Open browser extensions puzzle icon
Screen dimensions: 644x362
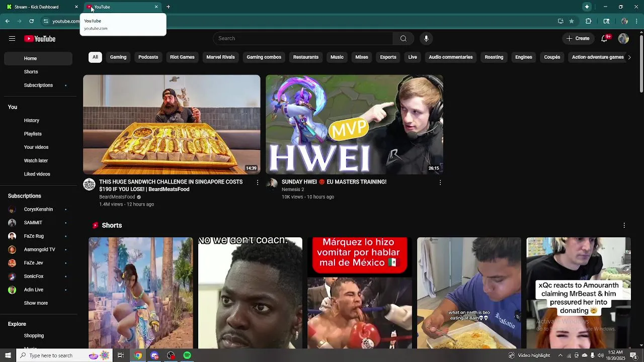click(588, 21)
